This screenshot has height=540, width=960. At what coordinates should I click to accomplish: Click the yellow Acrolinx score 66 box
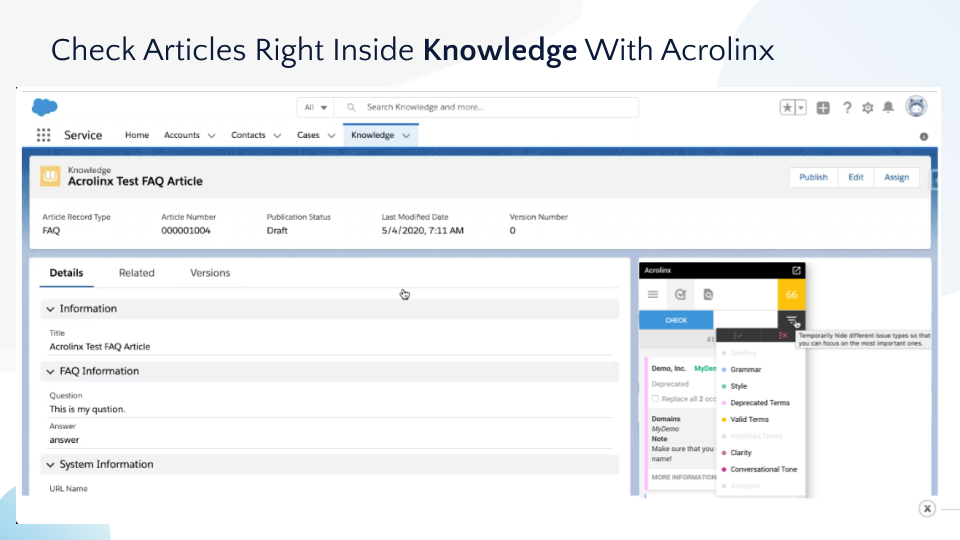click(x=791, y=295)
